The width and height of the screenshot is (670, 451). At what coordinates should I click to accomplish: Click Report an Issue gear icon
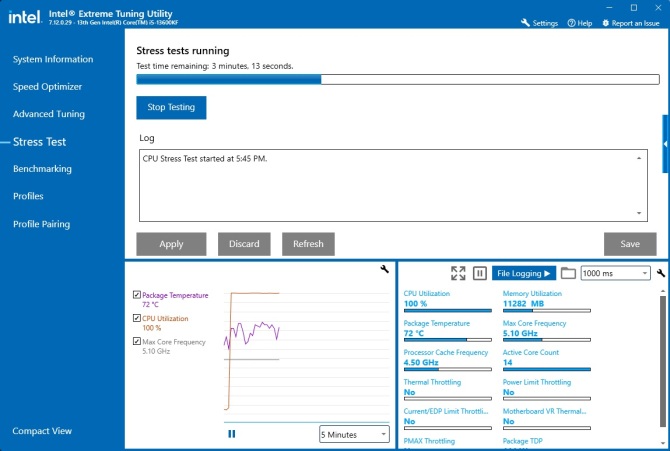pyautogui.click(x=606, y=23)
